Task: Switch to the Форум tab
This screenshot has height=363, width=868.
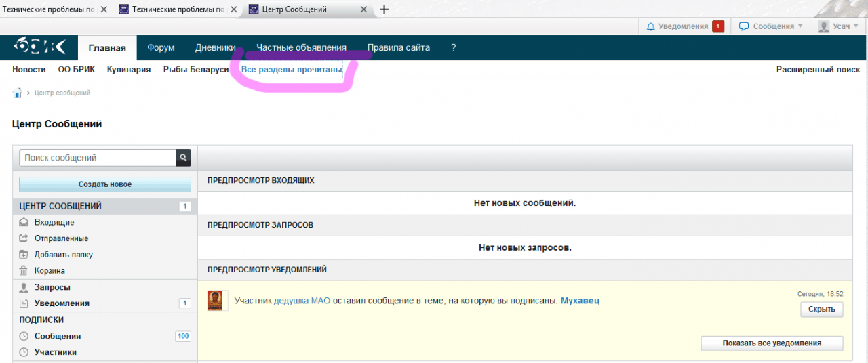Action: (161, 47)
